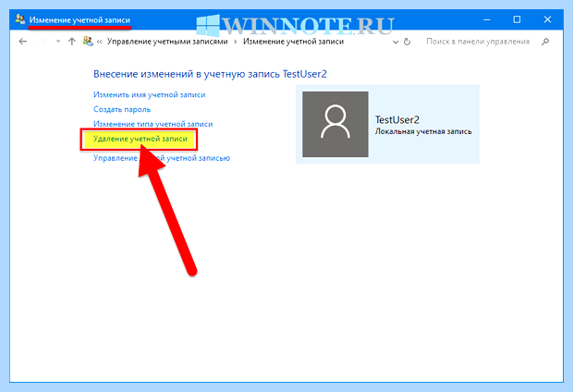Focus the 'Поиск в панели управления' search field
This screenshot has height=392, width=573.
tap(478, 42)
